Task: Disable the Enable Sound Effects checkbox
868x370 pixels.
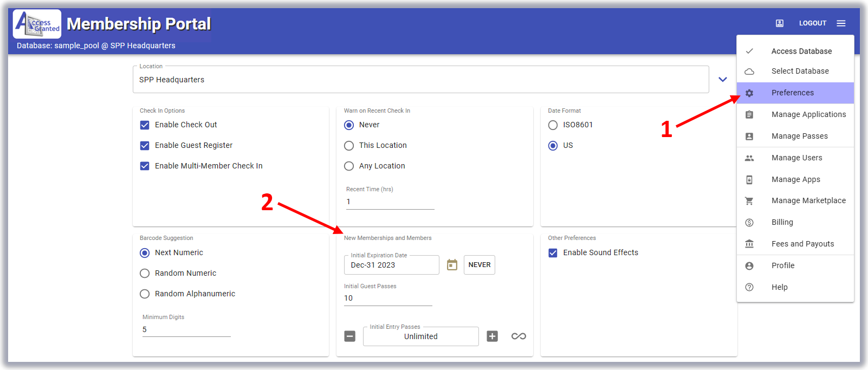Action: [553, 253]
